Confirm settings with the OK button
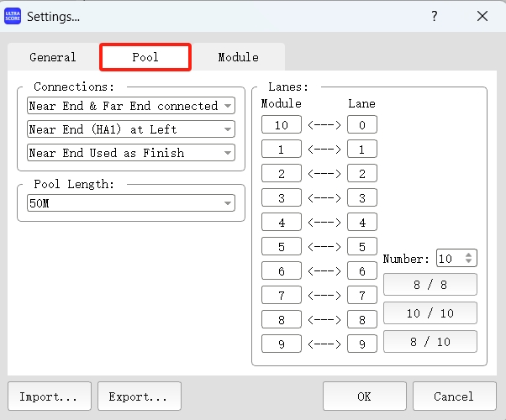 (364, 396)
